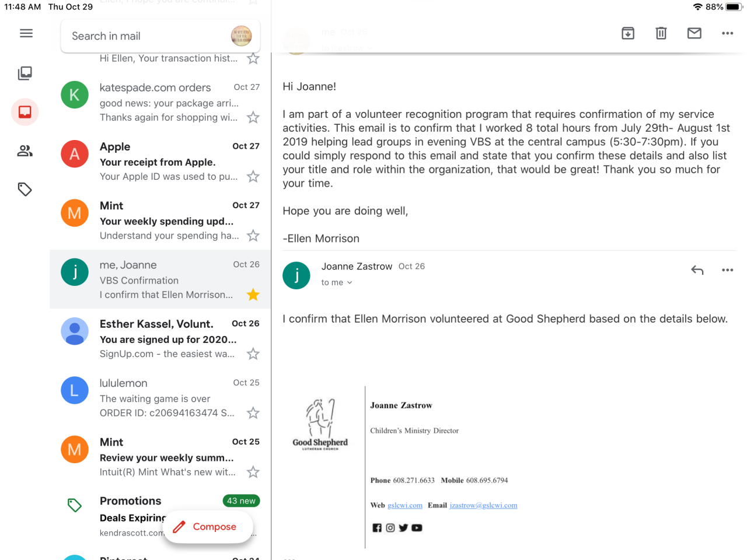The height and width of the screenshot is (560, 747).
Task: Unstar the VBS Confirmation email
Action: (253, 295)
